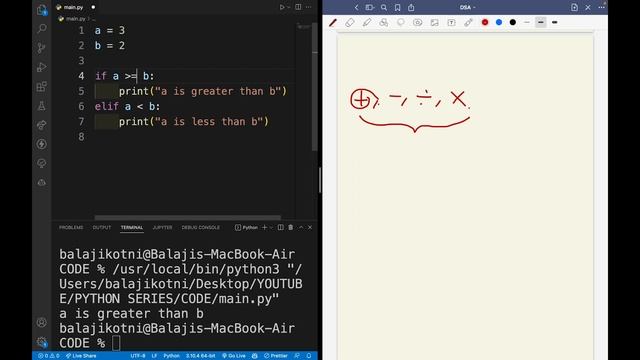Open the Thunder Client lightning icon

(42, 144)
